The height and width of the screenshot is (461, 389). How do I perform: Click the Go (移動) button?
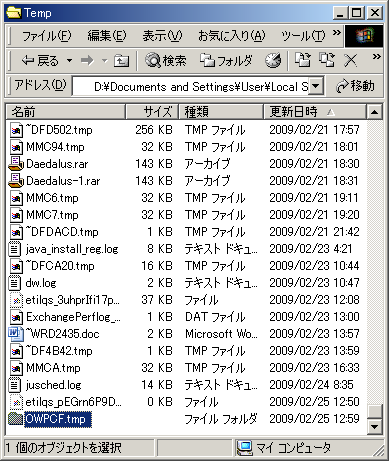[x=355, y=86]
